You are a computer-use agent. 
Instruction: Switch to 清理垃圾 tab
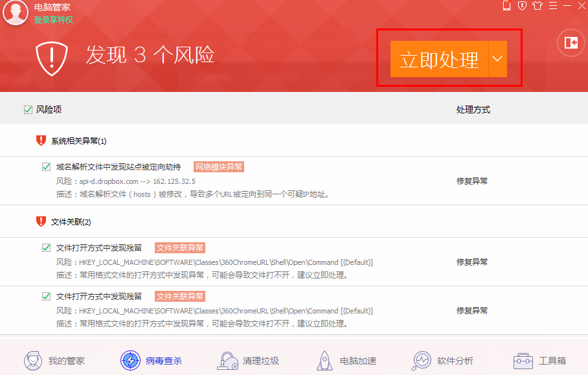pos(248,361)
